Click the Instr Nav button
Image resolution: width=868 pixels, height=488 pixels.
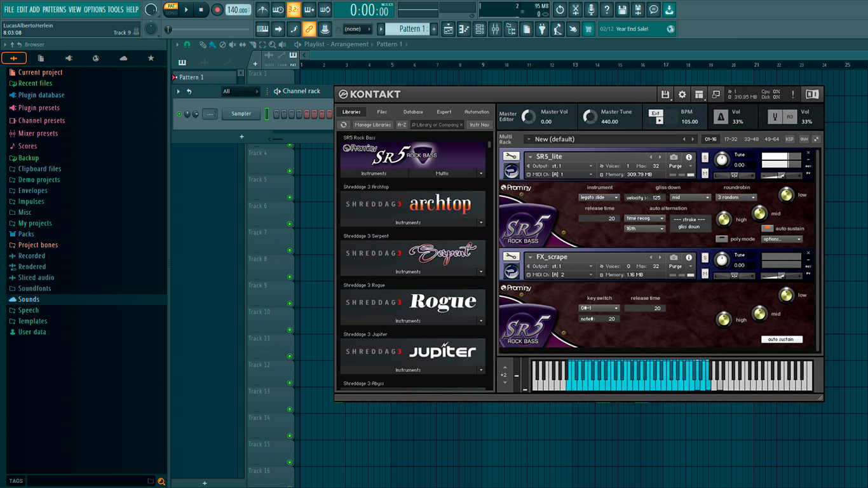pos(480,125)
